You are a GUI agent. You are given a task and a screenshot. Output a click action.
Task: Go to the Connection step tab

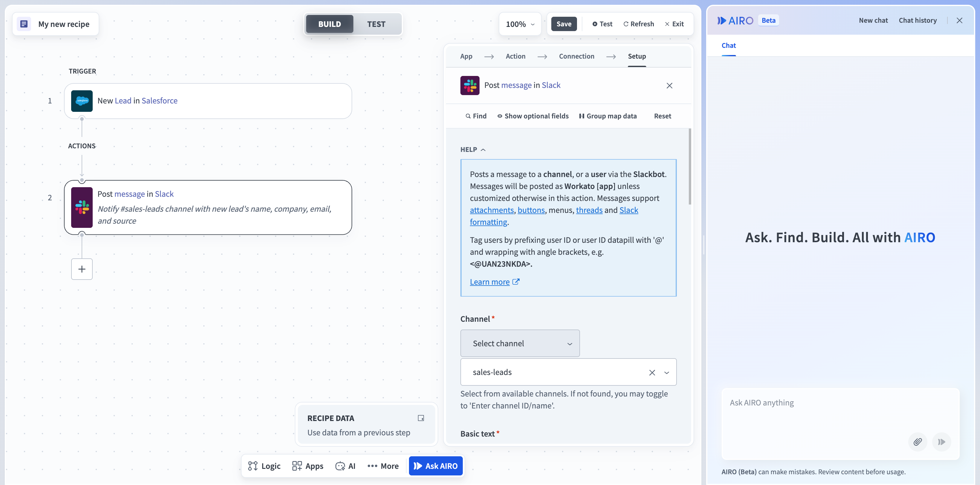(x=576, y=56)
